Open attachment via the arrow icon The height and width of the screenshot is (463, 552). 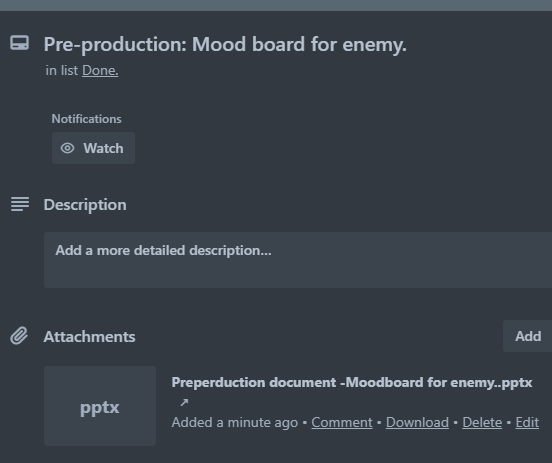184,402
